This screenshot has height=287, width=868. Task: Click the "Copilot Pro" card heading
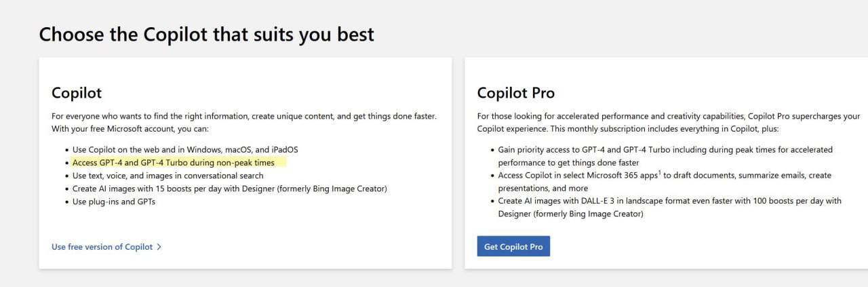(x=515, y=92)
